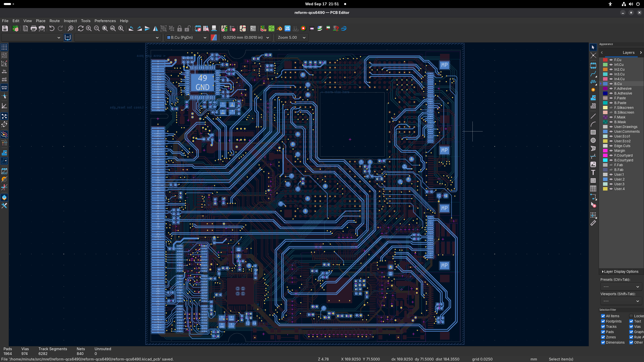Uncheck the Tracks selection filter
The image size is (644, 362).
coord(603,327)
